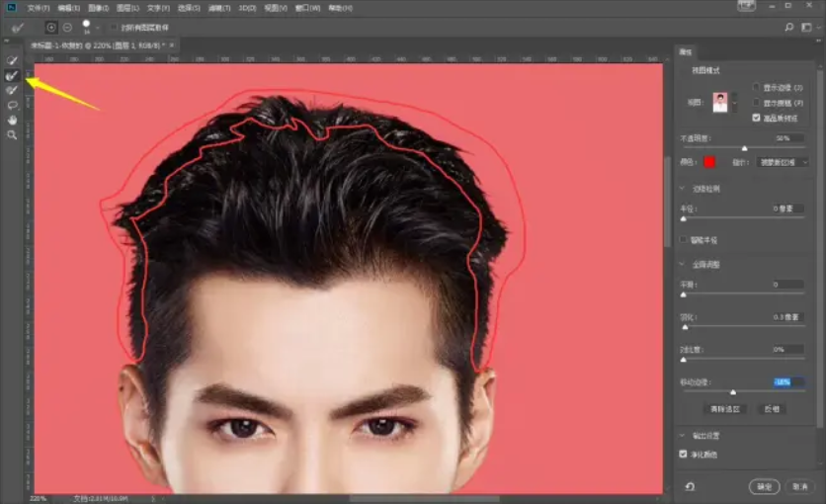This screenshot has height=504, width=826.
Task: Disable the 高品质预览 checkbox
Action: pos(757,117)
